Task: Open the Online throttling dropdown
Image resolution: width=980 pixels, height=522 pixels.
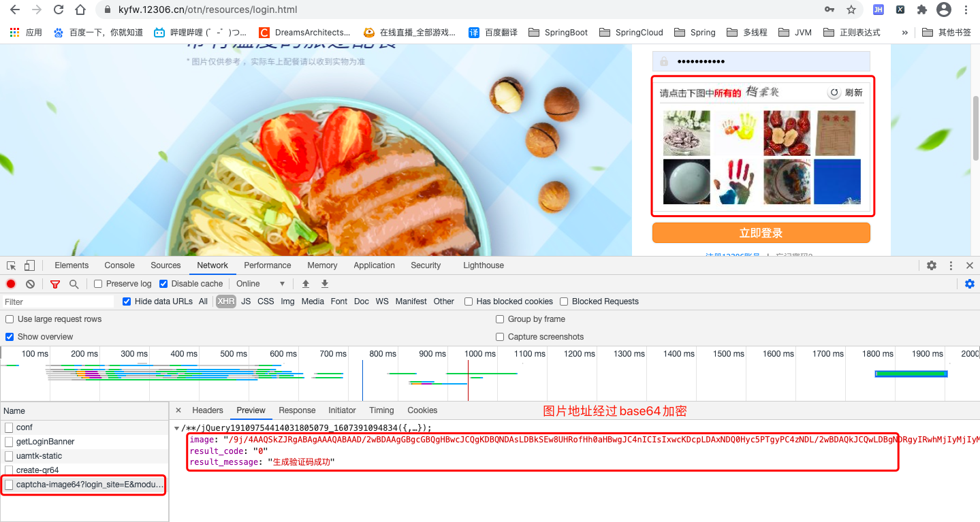Action: [259, 284]
